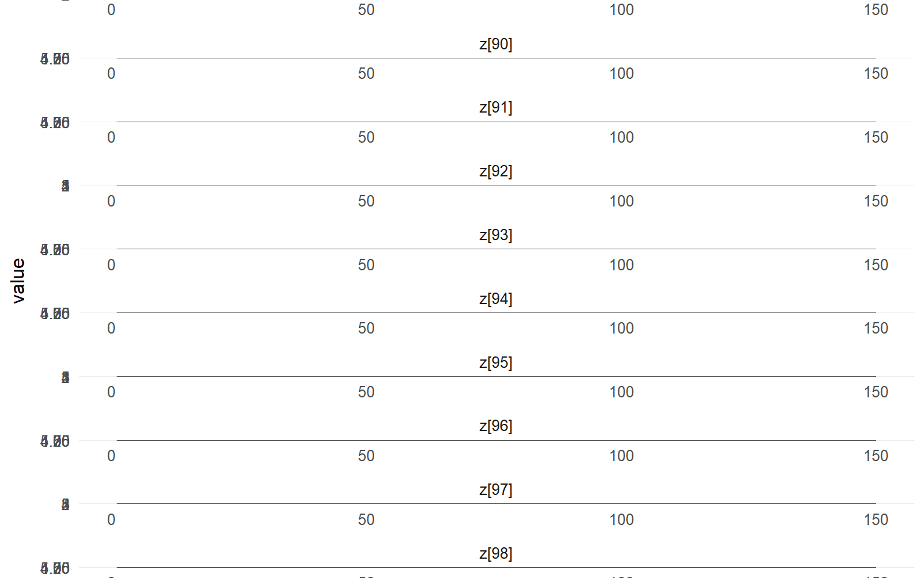Click the z[90] facet title
Image resolution: width=924 pixels, height=578 pixels.
click(x=496, y=45)
